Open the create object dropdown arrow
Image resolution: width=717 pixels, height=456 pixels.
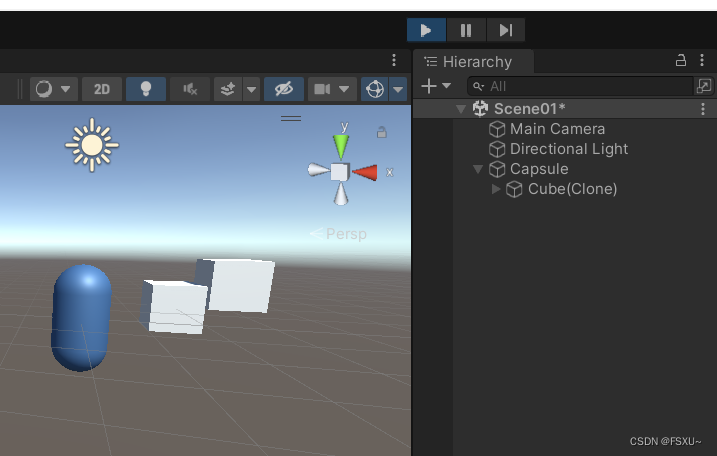(x=446, y=86)
